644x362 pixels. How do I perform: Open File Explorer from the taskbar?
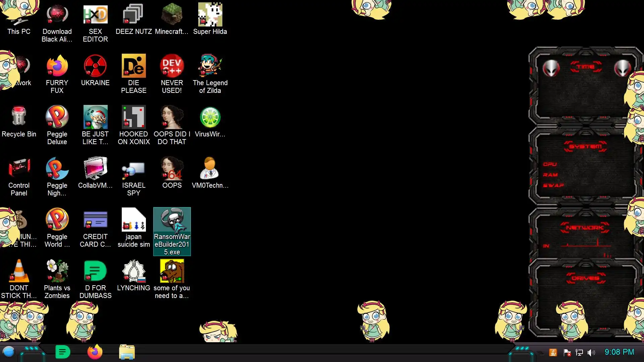point(127,352)
